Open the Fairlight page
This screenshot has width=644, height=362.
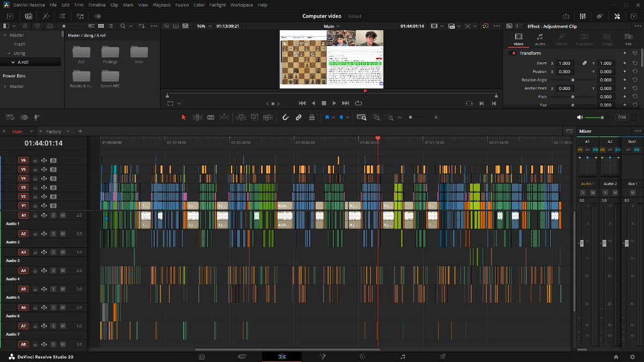403,356
